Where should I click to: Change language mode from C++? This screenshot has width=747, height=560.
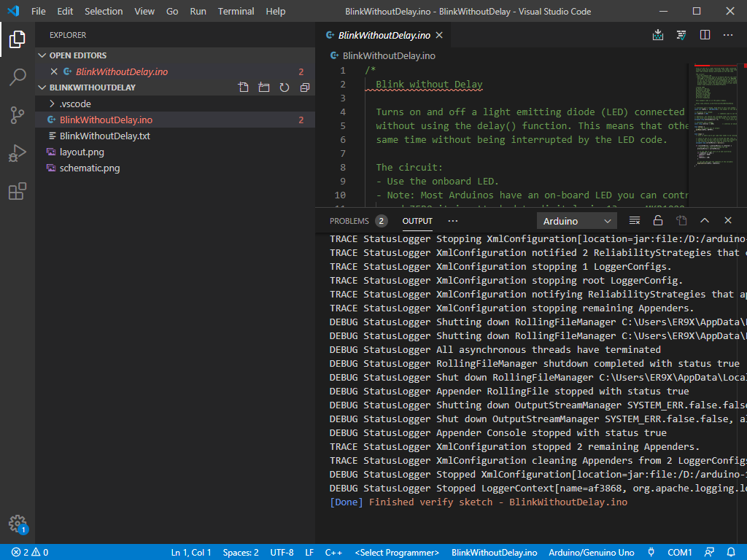pyautogui.click(x=333, y=553)
